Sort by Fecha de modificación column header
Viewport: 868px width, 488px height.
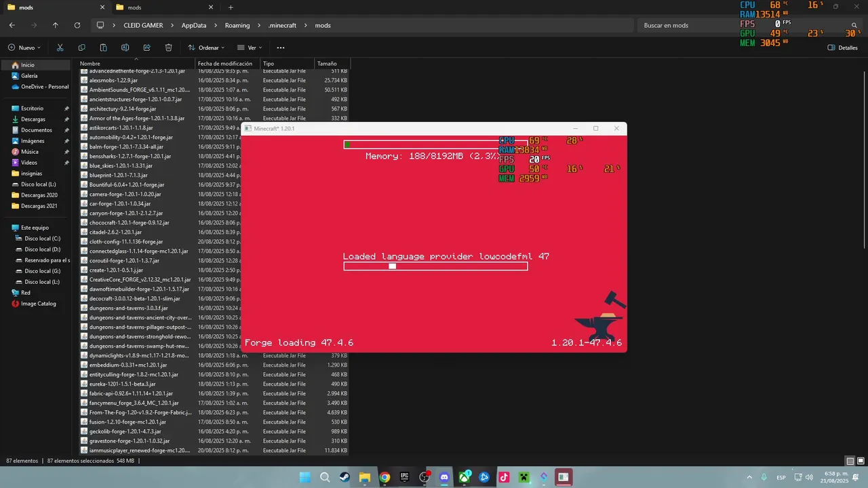228,64
